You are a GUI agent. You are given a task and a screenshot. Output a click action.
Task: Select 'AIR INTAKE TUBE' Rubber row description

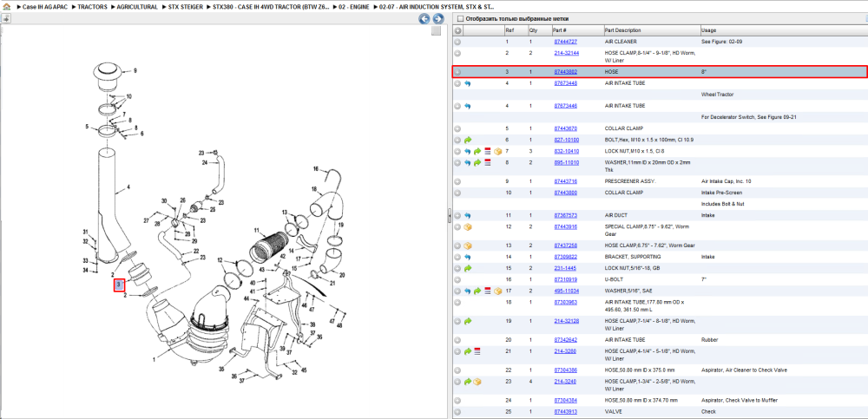[x=625, y=340]
